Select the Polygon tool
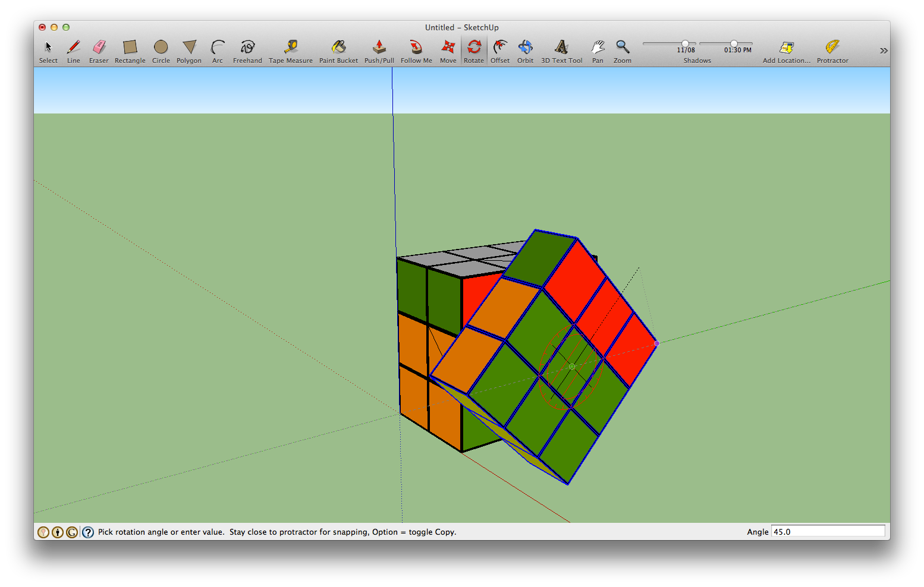This screenshot has height=587, width=924. (188, 48)
